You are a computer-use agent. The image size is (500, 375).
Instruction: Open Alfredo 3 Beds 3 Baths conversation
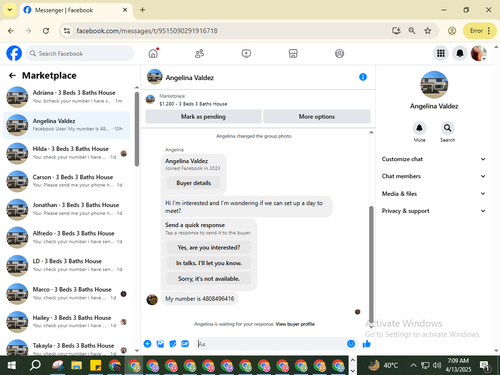(67, 237)
